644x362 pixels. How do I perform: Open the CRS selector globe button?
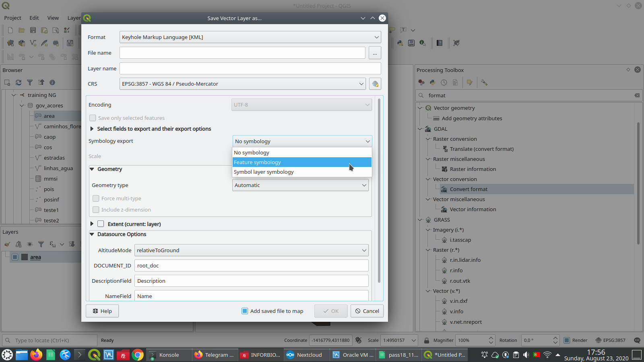(375, 84)
